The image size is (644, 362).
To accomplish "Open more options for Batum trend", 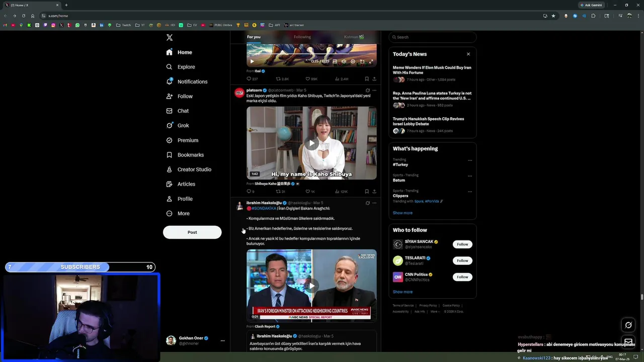I will 470,176.
